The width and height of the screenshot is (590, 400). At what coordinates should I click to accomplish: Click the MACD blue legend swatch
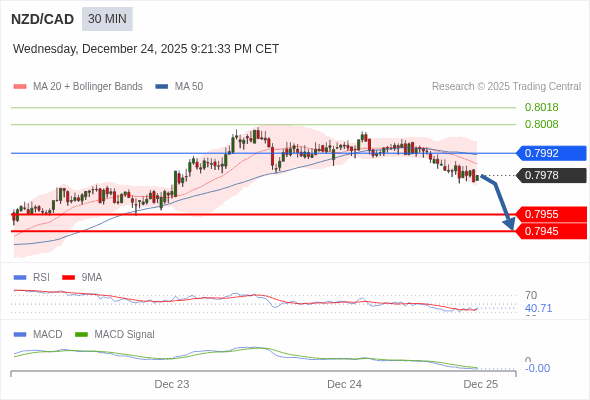20,335
